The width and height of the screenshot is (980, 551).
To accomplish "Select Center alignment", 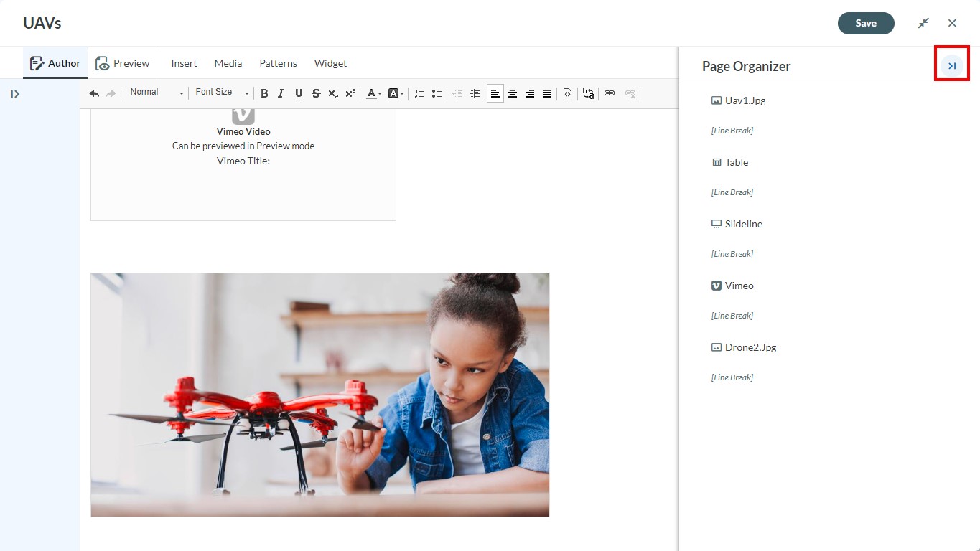I will 513,93.
